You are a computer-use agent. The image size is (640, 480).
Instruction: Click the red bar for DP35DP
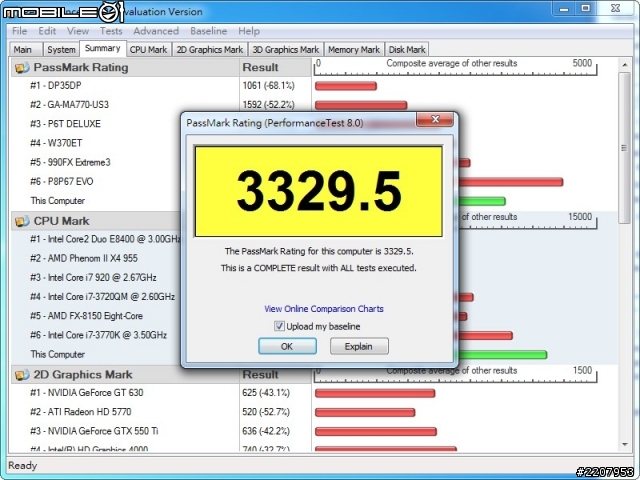346,86
